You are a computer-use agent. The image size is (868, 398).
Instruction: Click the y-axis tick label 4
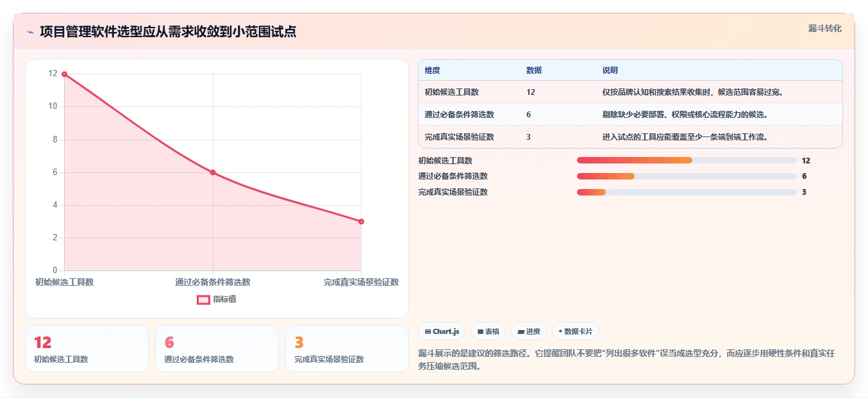coord(54,205)
